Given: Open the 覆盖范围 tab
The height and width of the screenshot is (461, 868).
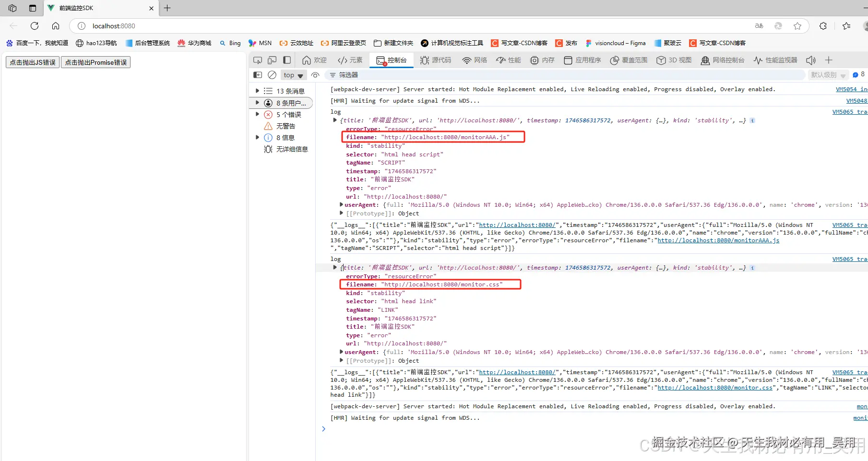Looking at the screenshot, I should tap(629, 60).
